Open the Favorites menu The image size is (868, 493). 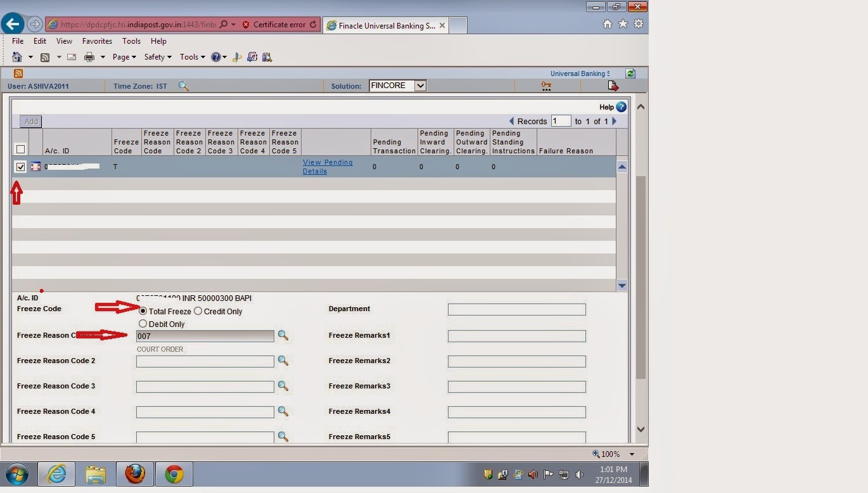coord(96,41)
